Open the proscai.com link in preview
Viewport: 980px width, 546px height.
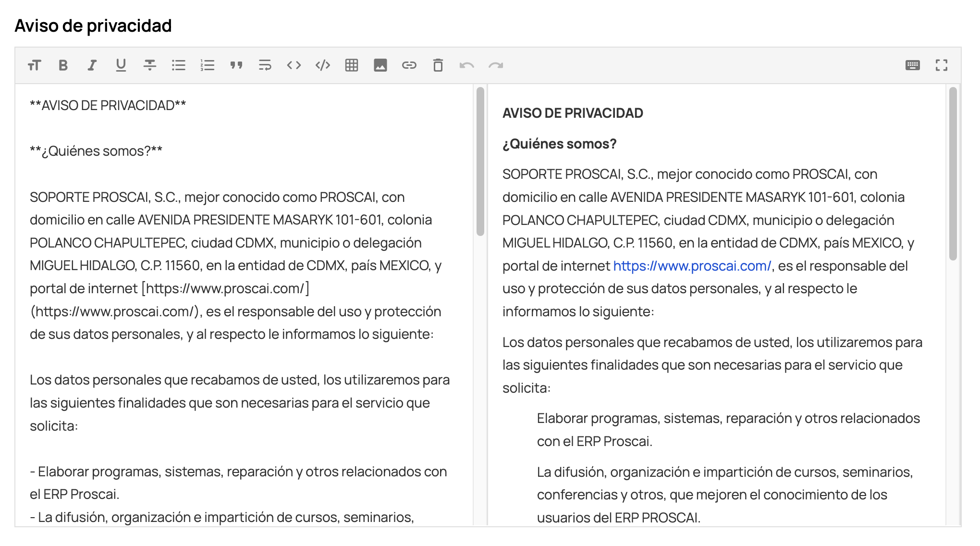coord(692,266)
